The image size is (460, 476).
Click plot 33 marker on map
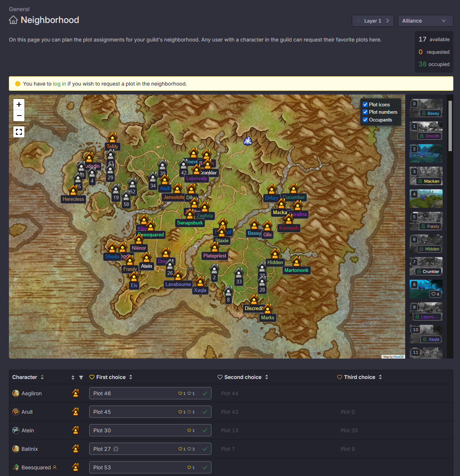(x=239, y=274)
